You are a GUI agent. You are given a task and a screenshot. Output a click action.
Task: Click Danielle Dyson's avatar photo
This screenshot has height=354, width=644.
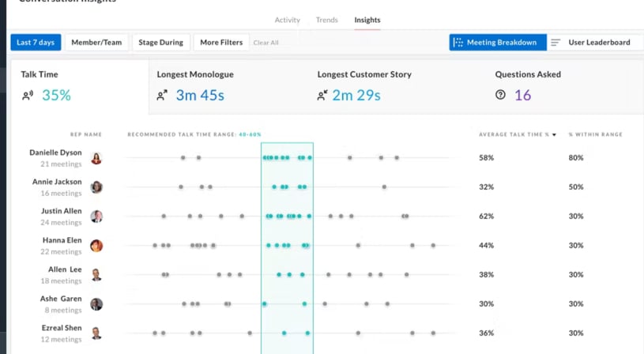click(96, 158)
